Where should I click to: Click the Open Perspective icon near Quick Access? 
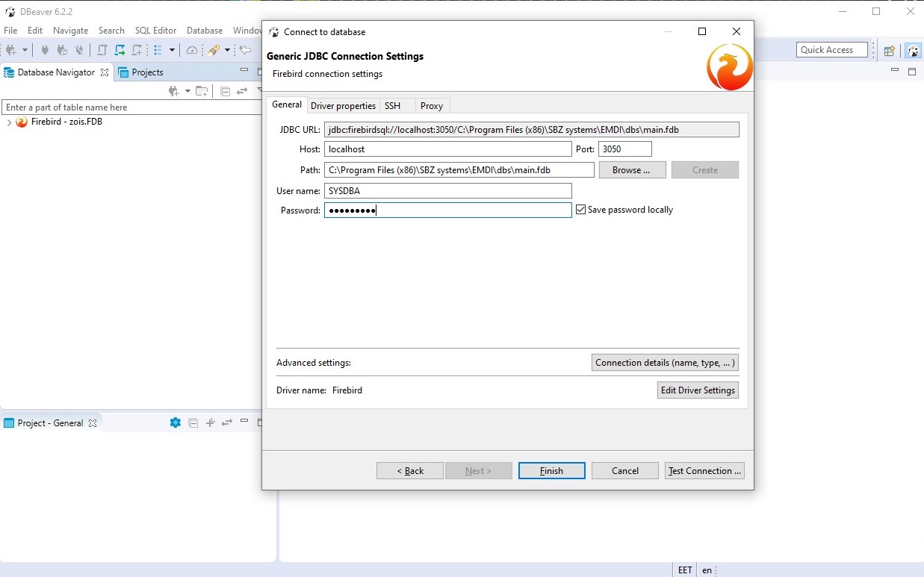(x=889, y=51)
